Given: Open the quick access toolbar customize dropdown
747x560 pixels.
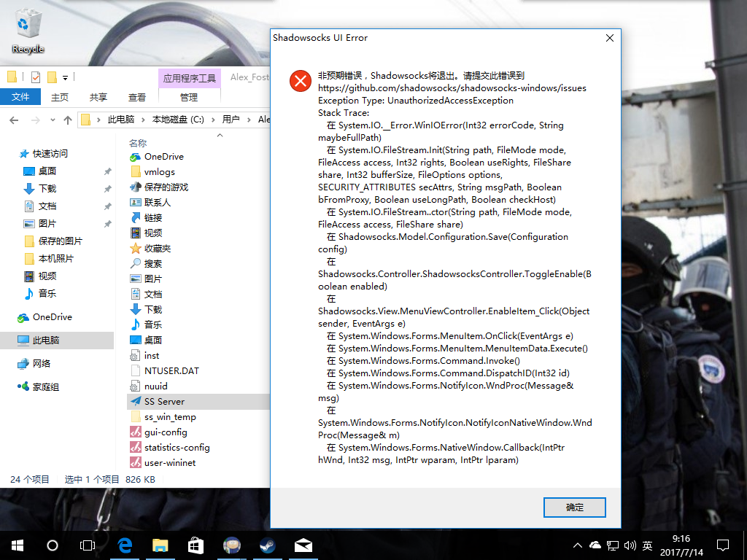Looking at the screenshot, I should (x=65, y=77).
